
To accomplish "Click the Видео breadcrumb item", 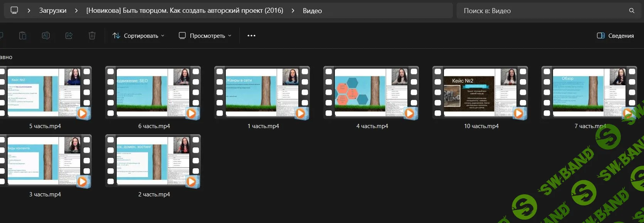I will point(312,11).
